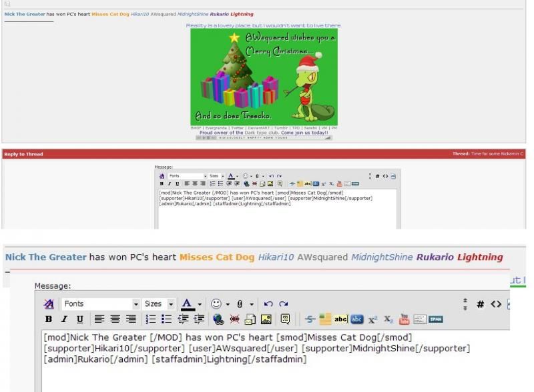
Task: Insert an email link in the enlarged editor
Action: [x=250, y=319]
